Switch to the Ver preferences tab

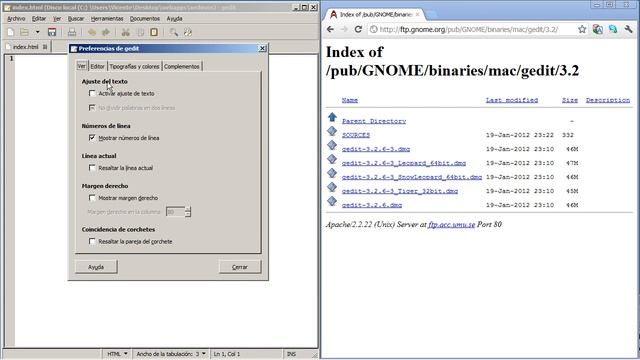click(82, 66)
